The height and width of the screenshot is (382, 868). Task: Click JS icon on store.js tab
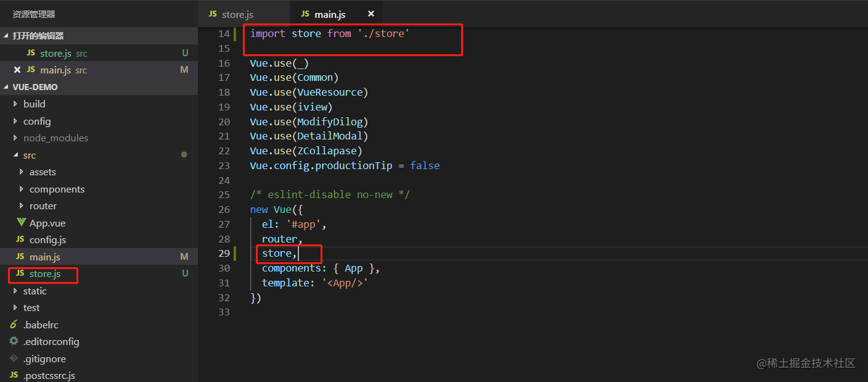[x=213, y=14]
